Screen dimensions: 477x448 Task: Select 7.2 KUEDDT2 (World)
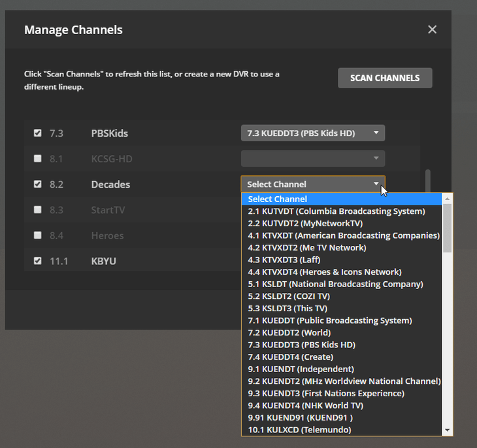[342, 333]
